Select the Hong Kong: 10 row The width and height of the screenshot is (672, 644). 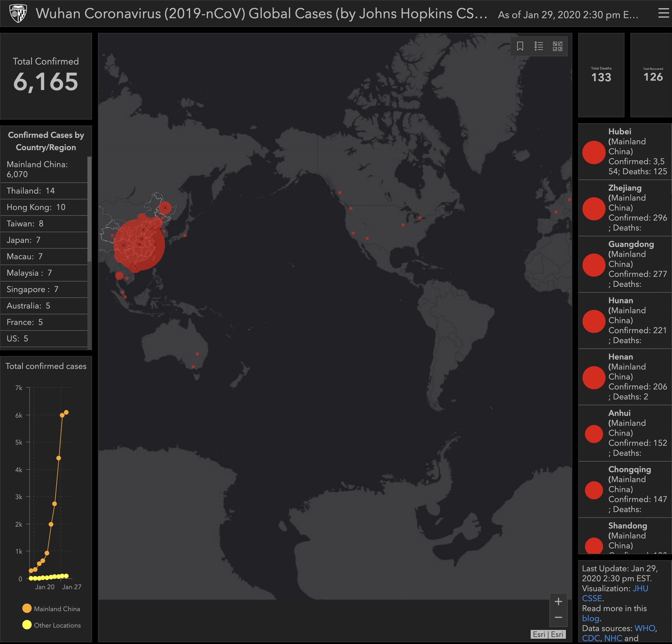[44, 207]
